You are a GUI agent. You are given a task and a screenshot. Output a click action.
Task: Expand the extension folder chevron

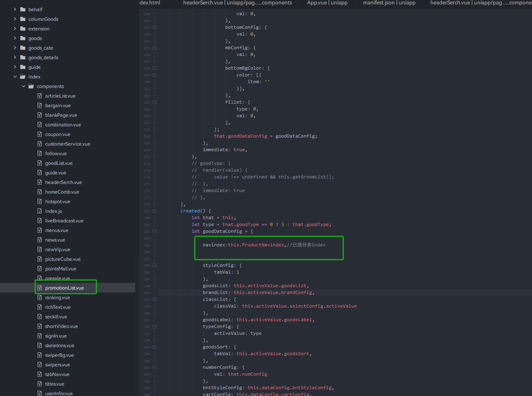(x=15, y=28)
